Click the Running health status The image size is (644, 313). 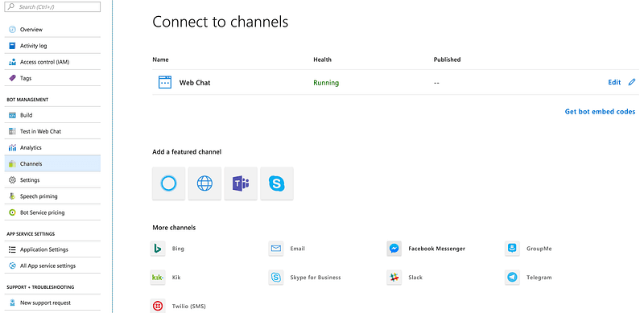click(326, 83)
